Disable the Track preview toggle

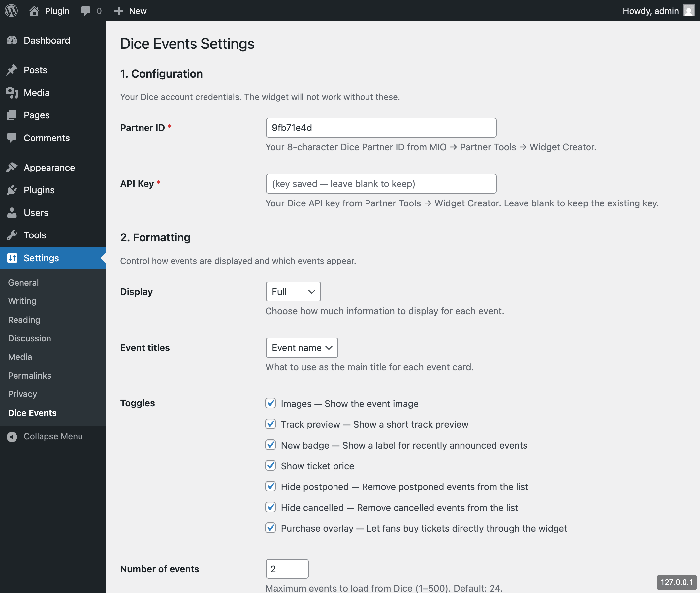tap(270, 424)
